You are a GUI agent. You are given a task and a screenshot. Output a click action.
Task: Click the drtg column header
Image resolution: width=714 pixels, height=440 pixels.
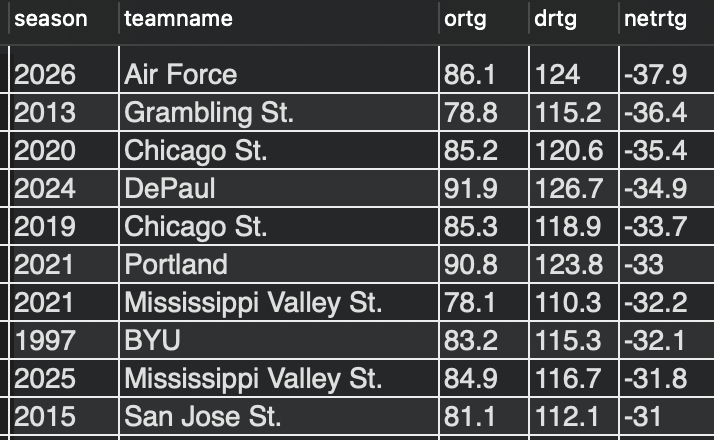[553, 19]
